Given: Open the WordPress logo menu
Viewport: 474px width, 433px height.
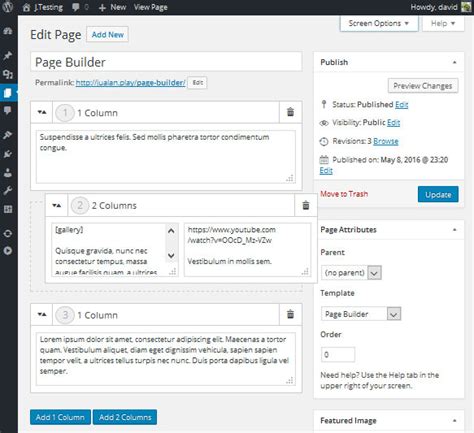Looking at the screenshot, I should point(7,7).
